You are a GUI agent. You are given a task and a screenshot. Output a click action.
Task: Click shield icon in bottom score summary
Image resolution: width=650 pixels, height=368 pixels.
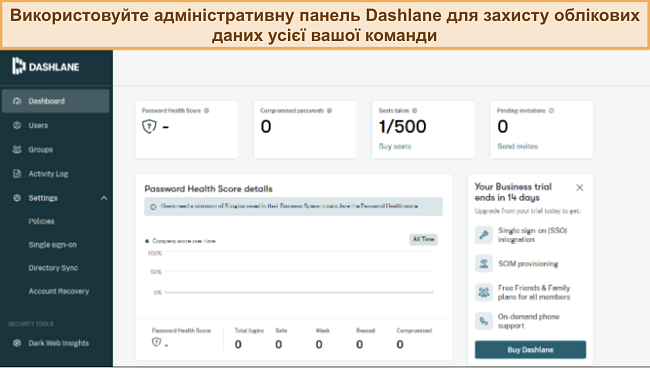tap(156, 342)
